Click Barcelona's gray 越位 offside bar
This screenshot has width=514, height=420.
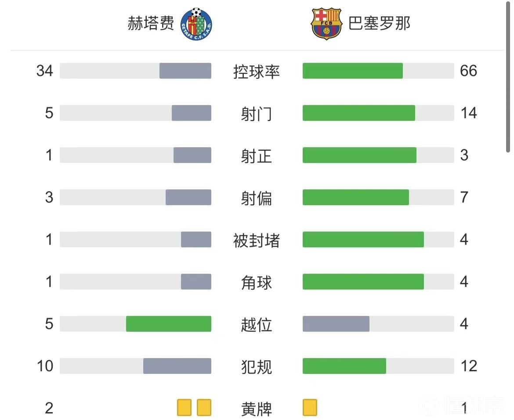tap(336, 324)
